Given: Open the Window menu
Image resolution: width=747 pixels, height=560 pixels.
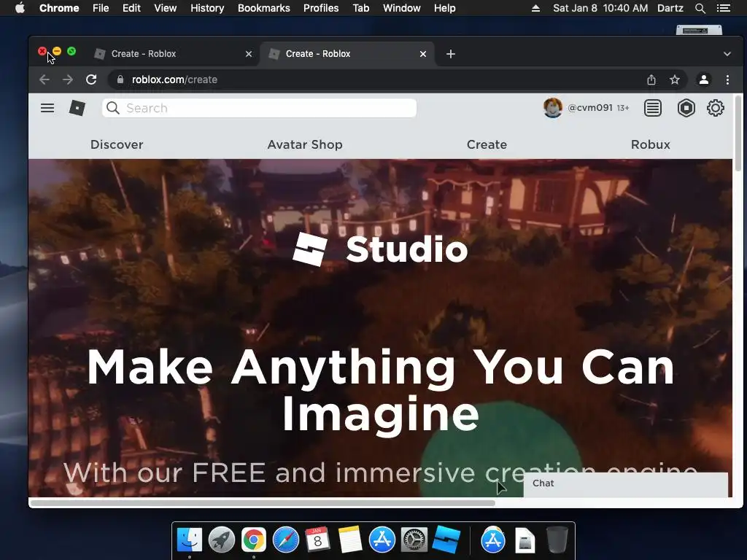Looking at the screenshot, I should click(402, 8).
